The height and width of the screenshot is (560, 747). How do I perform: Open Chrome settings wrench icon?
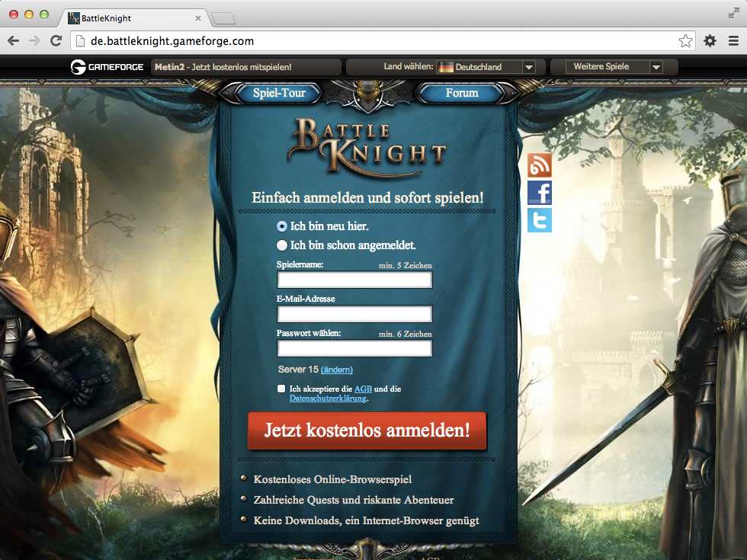point(710,41)
